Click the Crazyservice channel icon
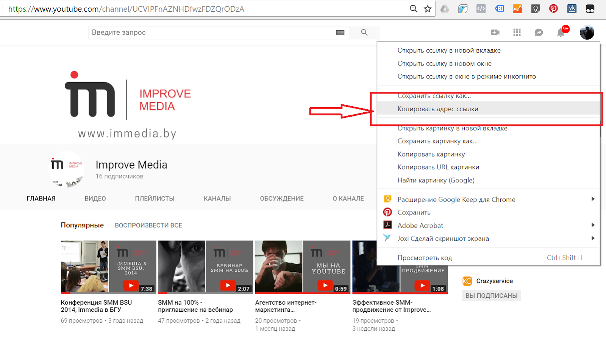The width and height of the screenshot is (606, 364). (467, 281)
